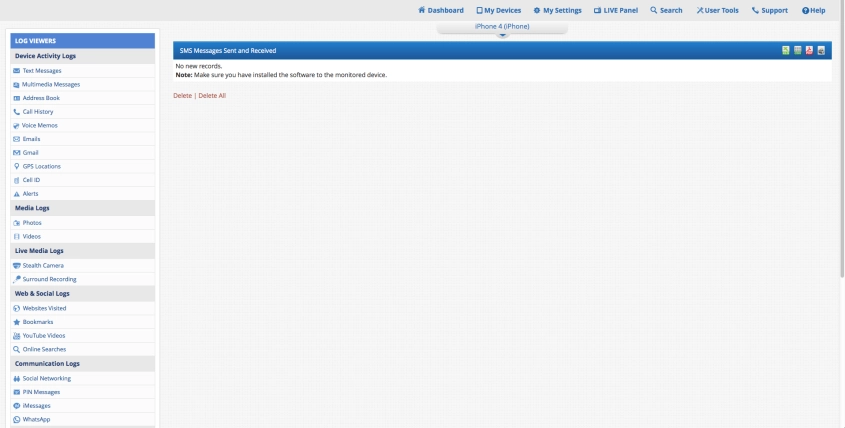This screenshot has height=428, width=845.
Task: Click the Call History phone icon
Action: (x=17, y=112)
